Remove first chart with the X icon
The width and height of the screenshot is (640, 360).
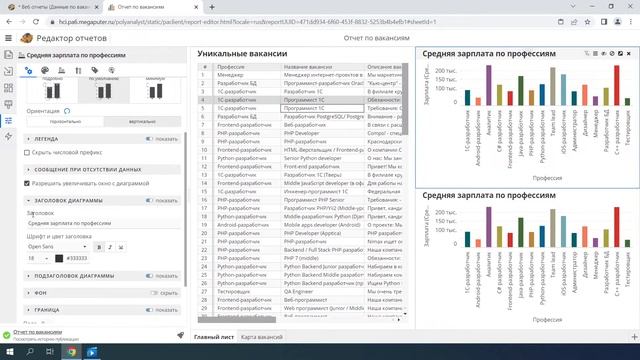pos(629,53)
